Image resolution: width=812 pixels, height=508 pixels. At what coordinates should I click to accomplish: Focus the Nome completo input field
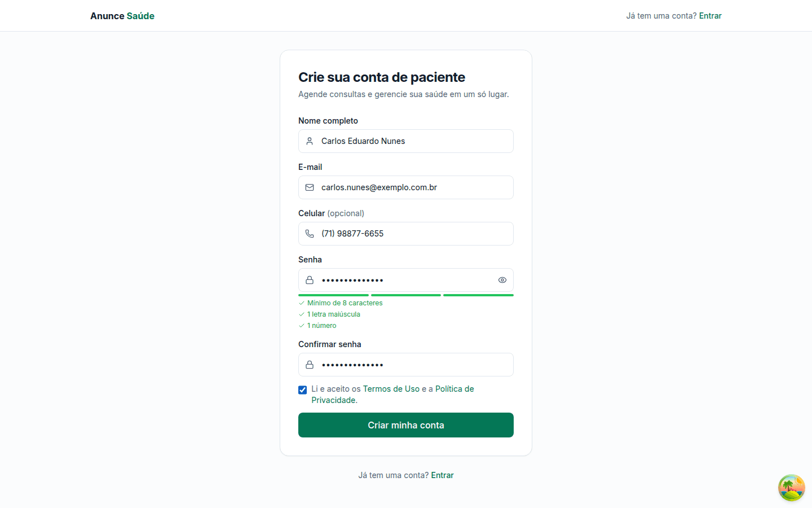click(406, 141)
